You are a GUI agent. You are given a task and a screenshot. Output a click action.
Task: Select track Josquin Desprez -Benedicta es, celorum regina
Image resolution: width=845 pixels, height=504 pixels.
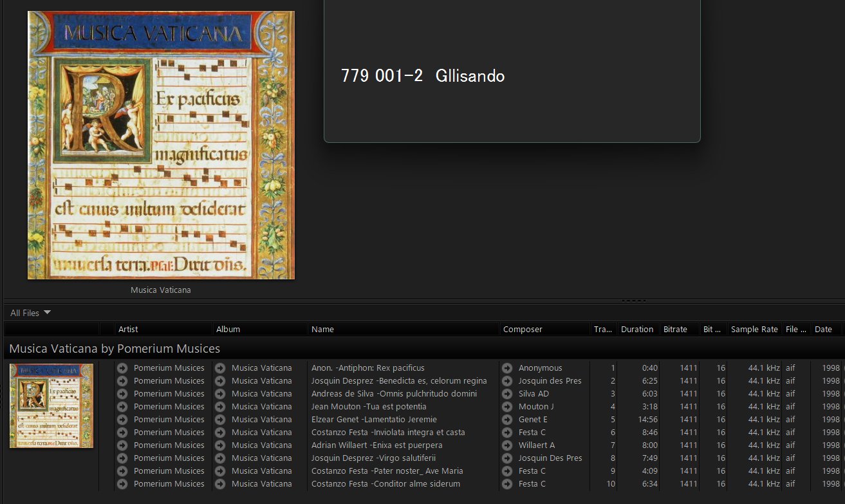(399, 381)
